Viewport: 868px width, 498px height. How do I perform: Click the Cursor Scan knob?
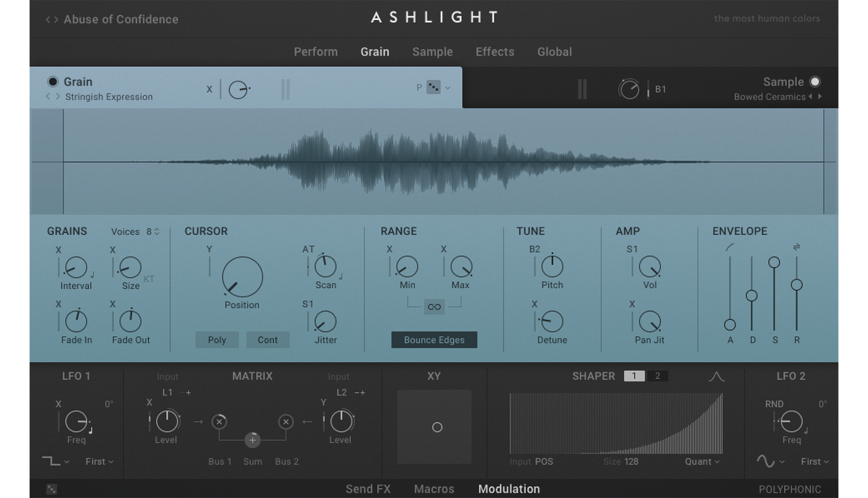(325, 266)
